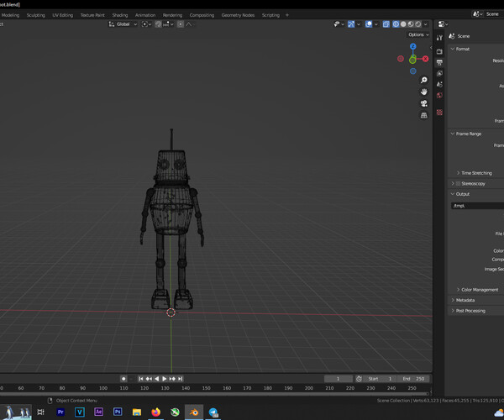Enable the Stereoscopy checkbox
This screenshot has height=420, width=504.
point(458,183)
